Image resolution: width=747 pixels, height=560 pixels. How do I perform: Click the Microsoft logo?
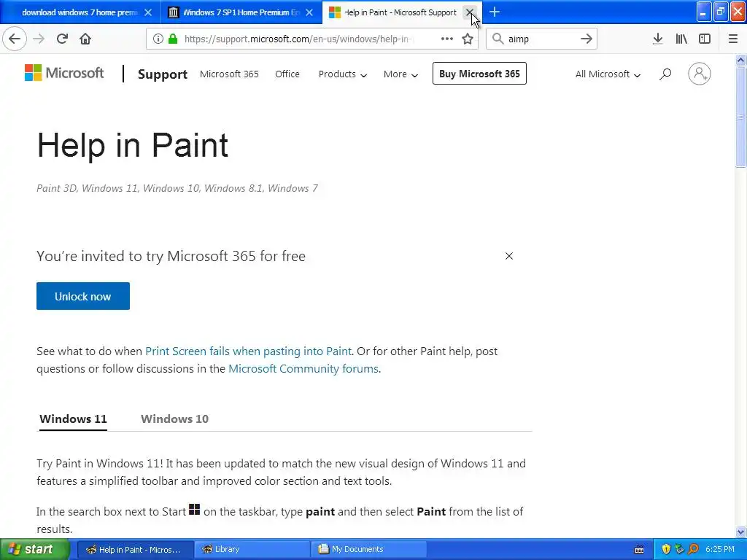click(x=64, y=73)
